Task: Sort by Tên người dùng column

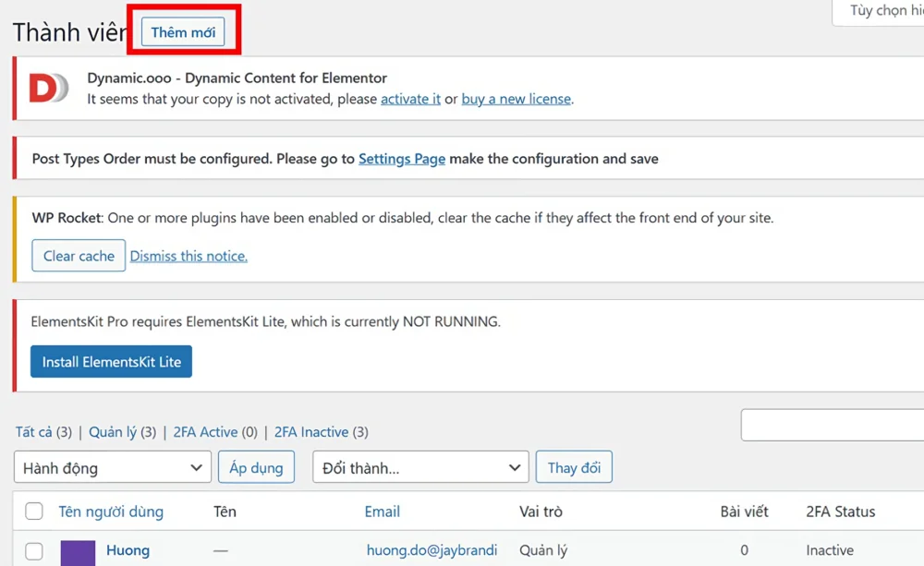Action: coord(111,512)
